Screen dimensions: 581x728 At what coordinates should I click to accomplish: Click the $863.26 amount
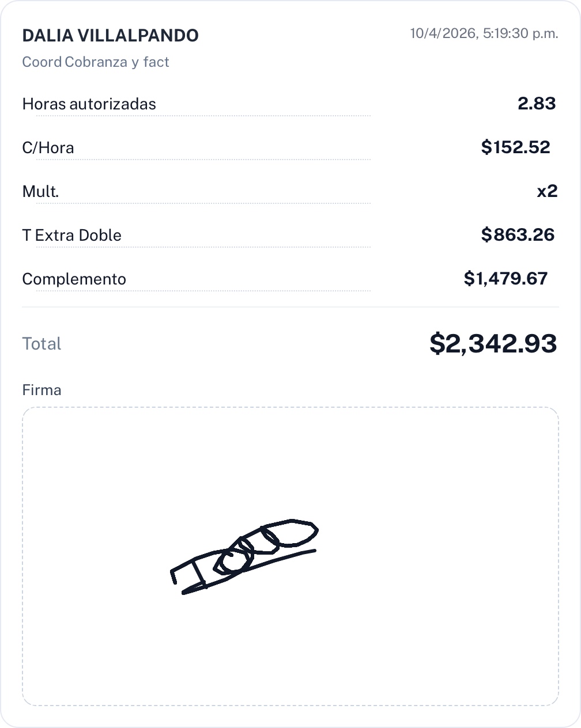[x=518, y=235]
